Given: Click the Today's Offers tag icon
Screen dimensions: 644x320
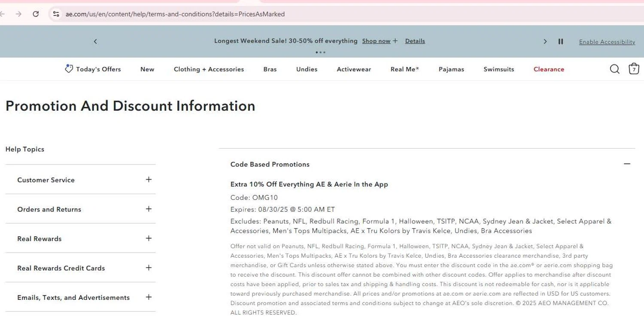Looking at the screenshot, I should pos(69,69).
